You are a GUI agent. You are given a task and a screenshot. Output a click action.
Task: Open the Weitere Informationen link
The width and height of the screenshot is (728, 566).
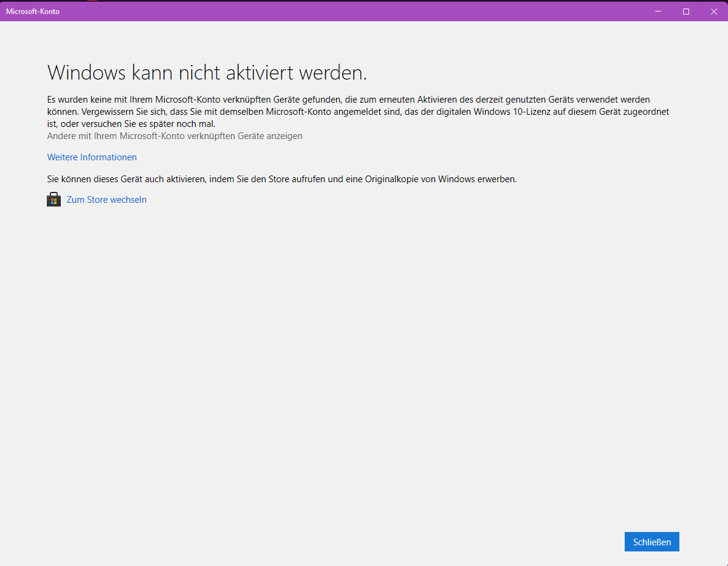click(x=92, y=157)
